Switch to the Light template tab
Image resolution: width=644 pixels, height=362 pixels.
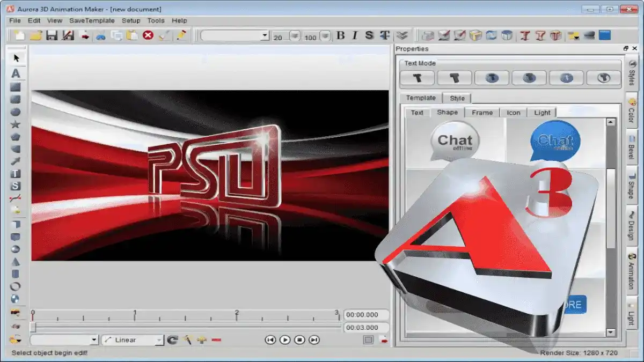click(542, 113)
